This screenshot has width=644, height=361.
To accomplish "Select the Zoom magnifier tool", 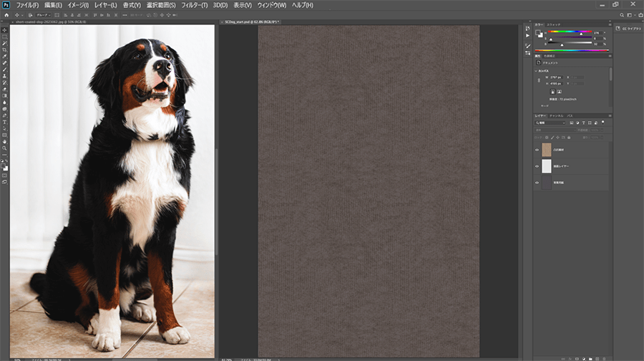I will pyautogui.click(x=4, y=148).
